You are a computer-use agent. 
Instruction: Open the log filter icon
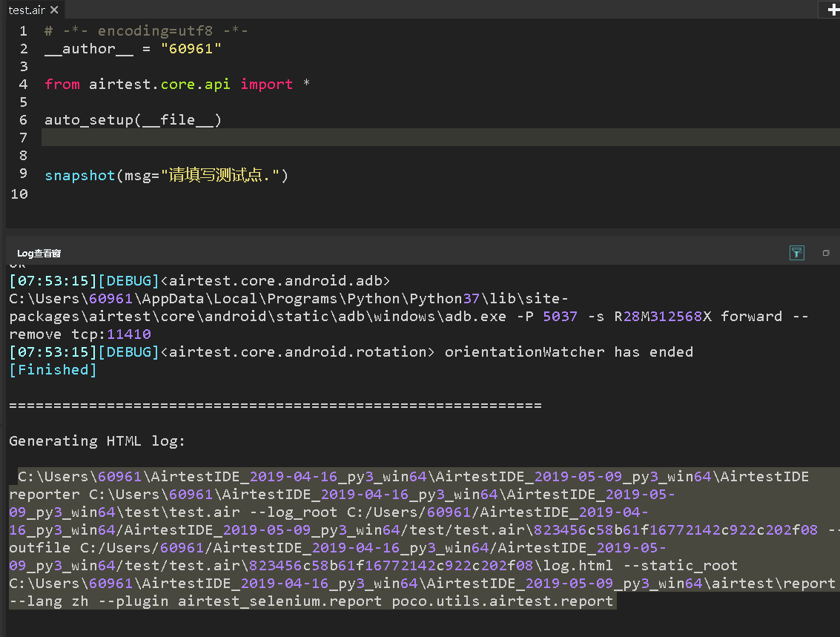pyautogui.click(x=796, y=253)
